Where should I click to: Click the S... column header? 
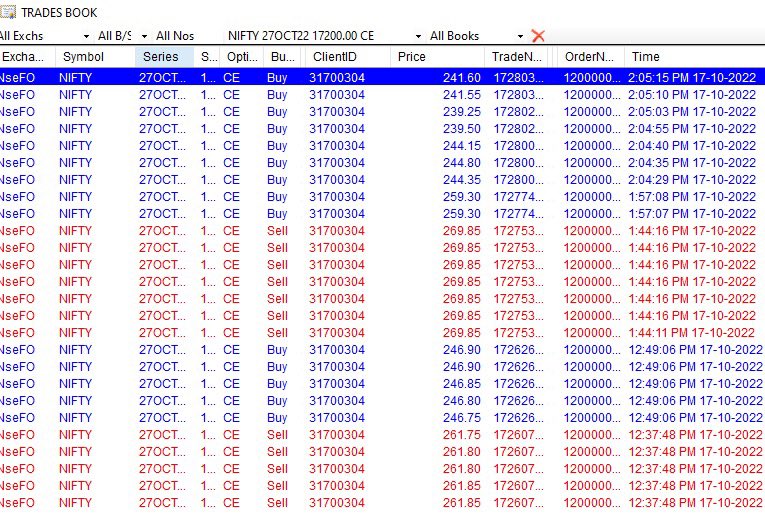point(207,57)
